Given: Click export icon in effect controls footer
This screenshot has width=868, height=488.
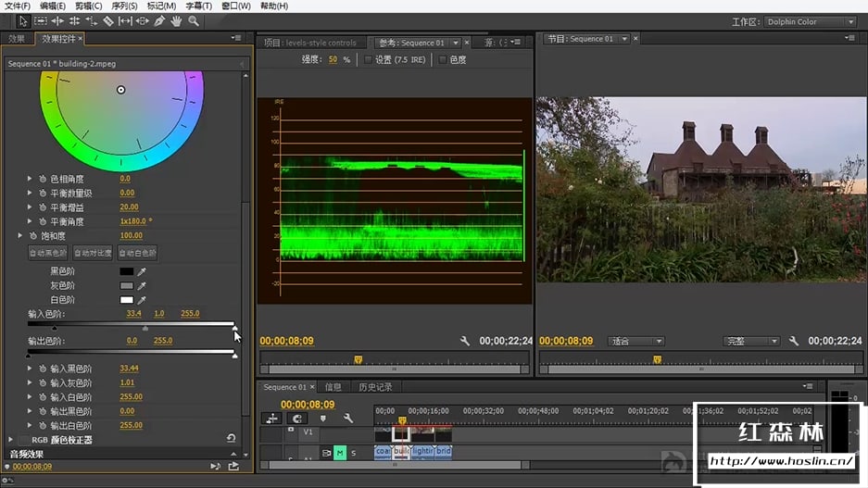Looking at the screenshot, I should coord(233,467).
